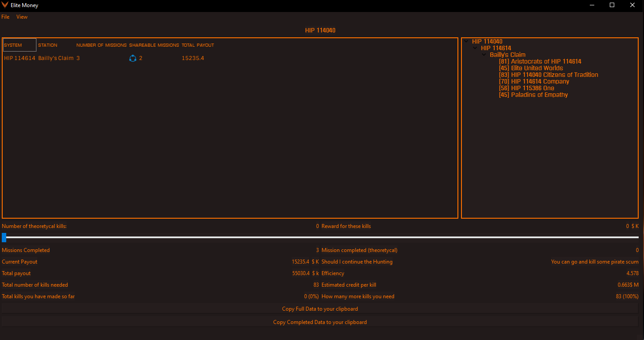
Task: Click the shareable missions count 2
Action: [141, 58]
